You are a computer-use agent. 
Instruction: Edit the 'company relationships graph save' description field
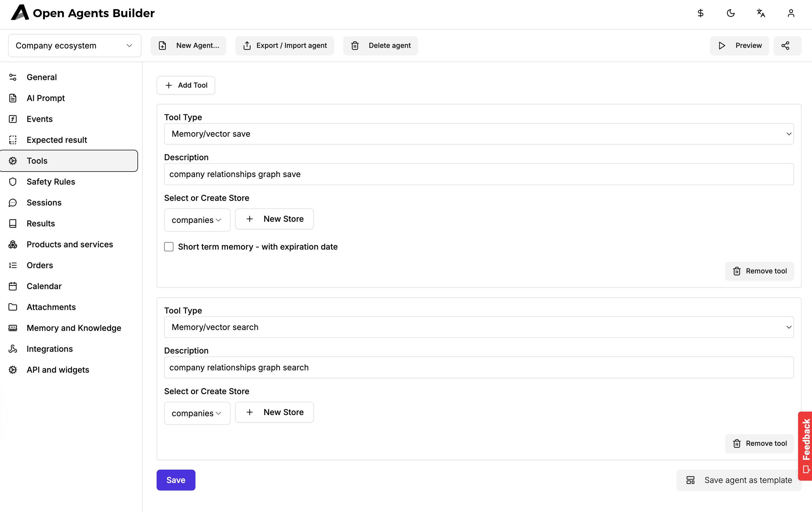point(479,174)
